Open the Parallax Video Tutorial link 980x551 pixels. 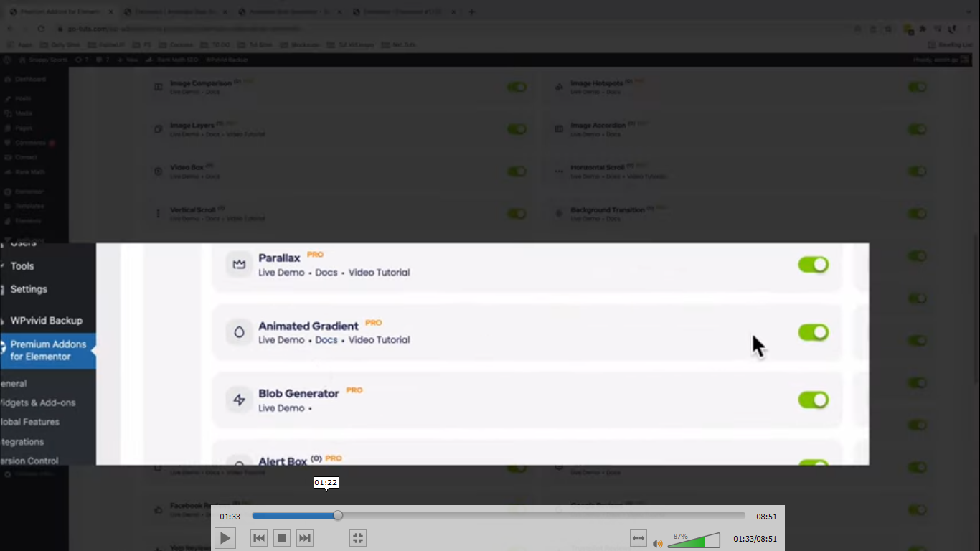tap(380, 273)
